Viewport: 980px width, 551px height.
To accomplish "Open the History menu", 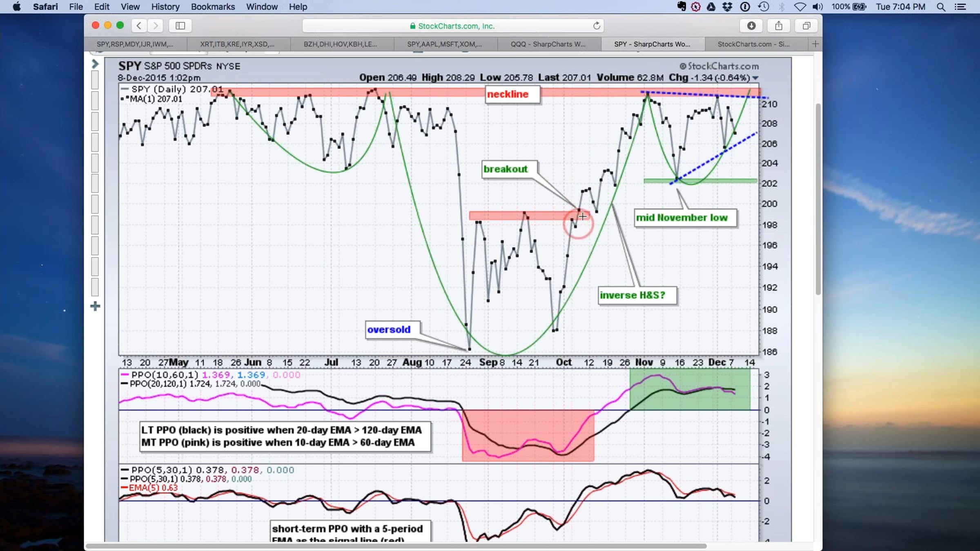I will tap(165, 7).
